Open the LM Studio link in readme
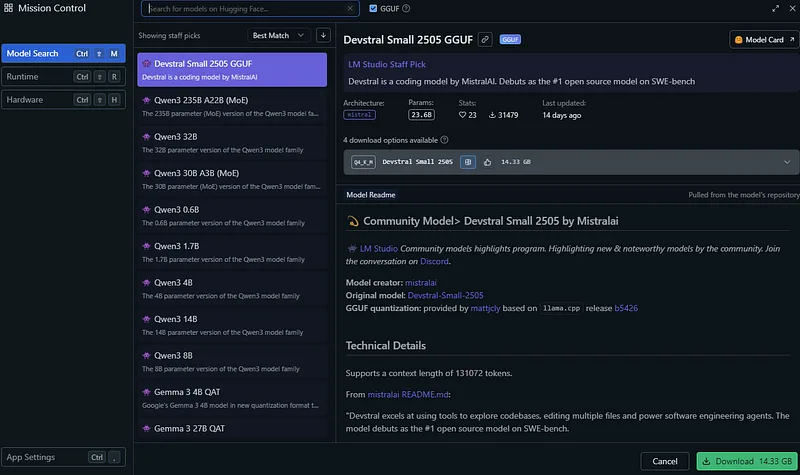 379,248
